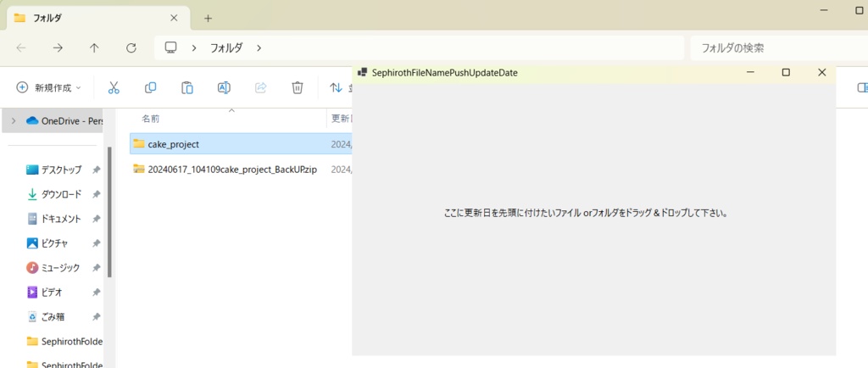The height and width of the screenshot is (368, 868).
Task: Unpin デスクトップ with its pin icon
Action: click(96, 170)
